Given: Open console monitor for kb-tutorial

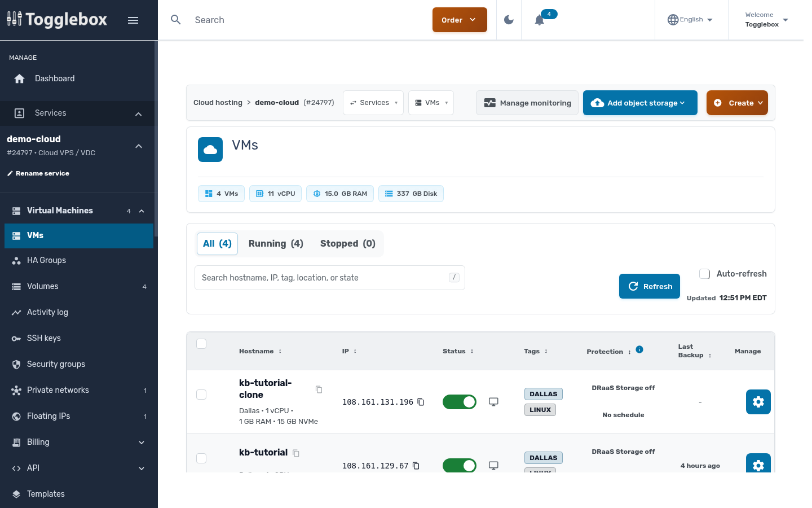Looking at the screenshot, I should (x=493, y=466).
